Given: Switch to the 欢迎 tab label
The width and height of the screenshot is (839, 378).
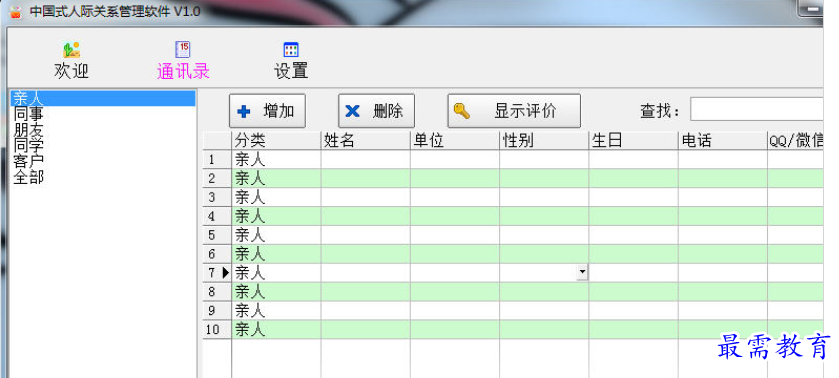Looking at the screenshot, I should [x=71, y=71].
